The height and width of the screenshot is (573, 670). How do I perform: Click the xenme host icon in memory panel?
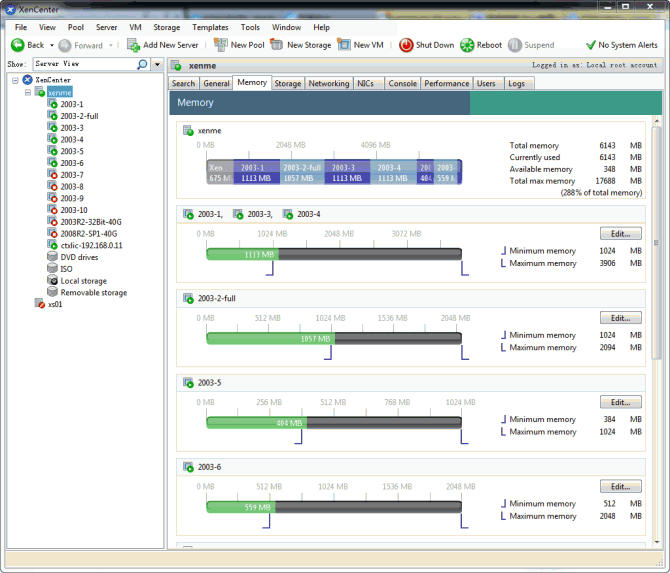(x=188, y=130)
